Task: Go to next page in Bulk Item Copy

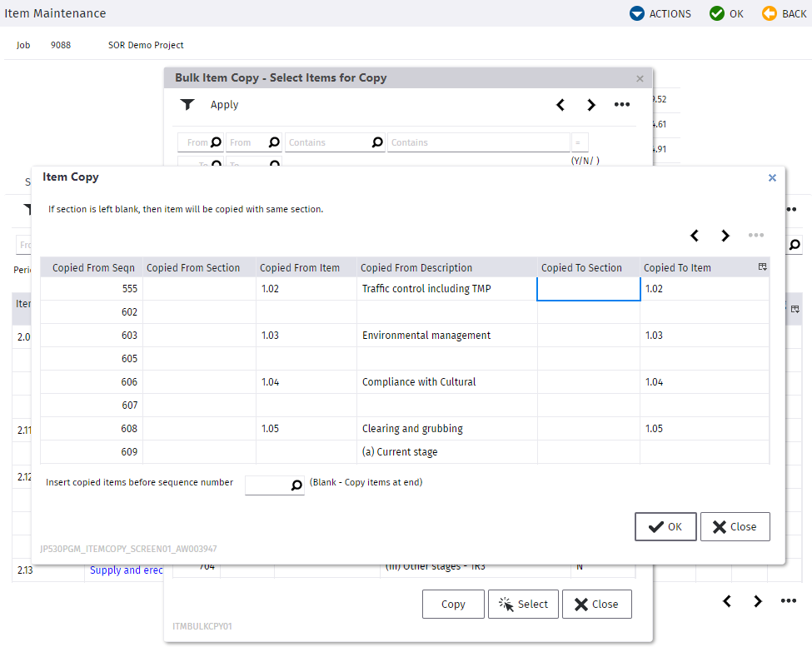Action: pyautogui.click(x=590, y=105)
